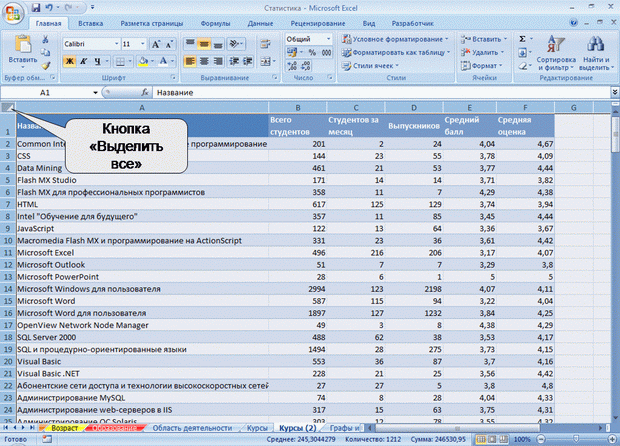The width and height of the screenshot is (620, 446).
Task: Open Форматировать как таблицу menu
Action: click(x=396, y=52)
